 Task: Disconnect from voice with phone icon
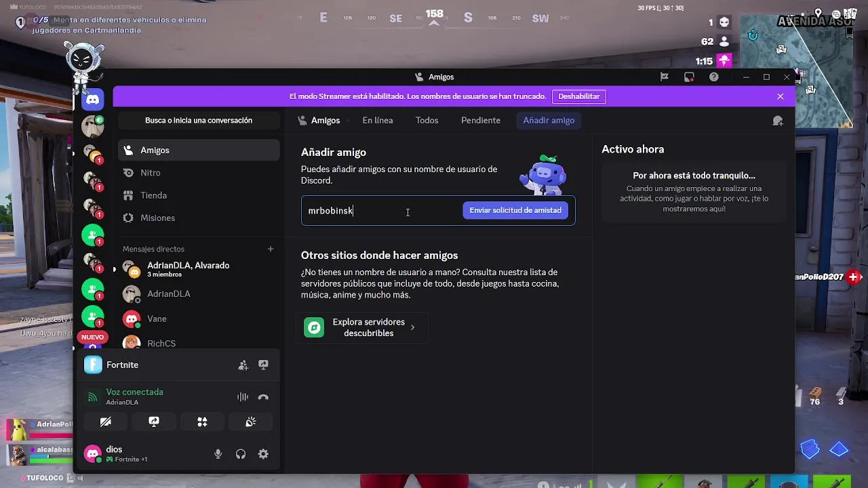[264, 397]
